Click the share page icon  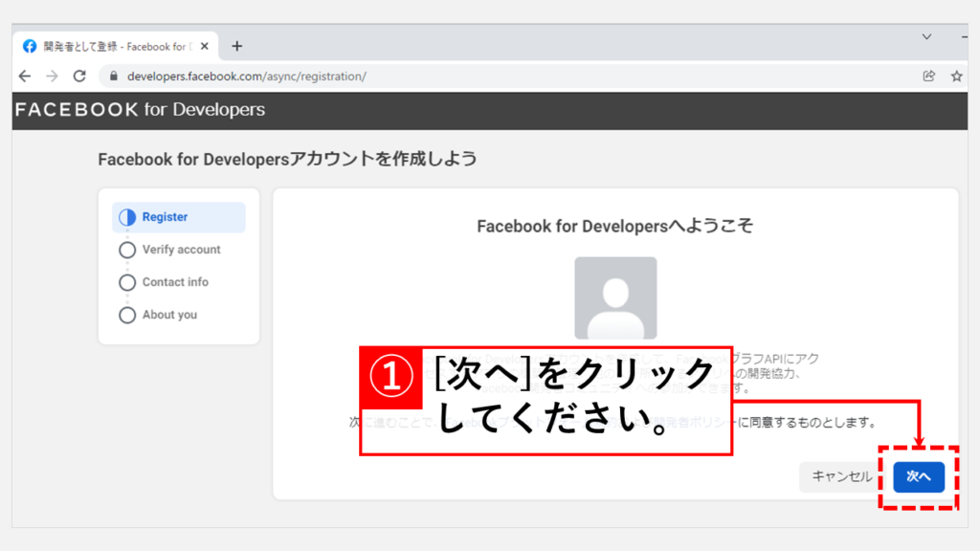click(x=928, y=76)
